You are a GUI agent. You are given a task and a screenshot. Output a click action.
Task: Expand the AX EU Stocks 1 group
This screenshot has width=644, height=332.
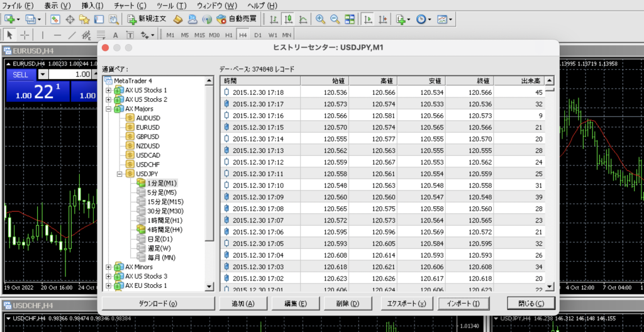click(108, 285)
